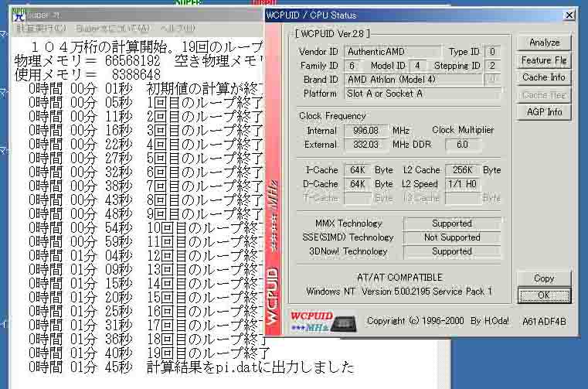Open AGP Info

[x=544, y=112]
